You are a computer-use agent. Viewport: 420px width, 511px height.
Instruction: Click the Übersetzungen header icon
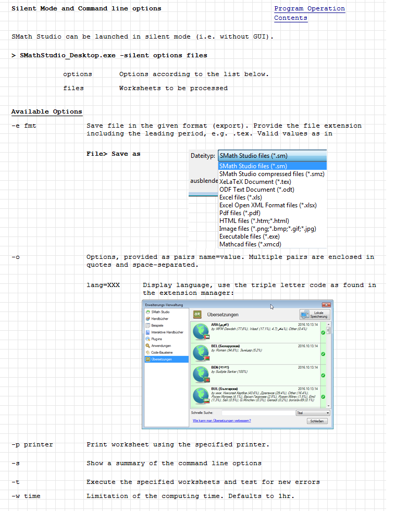pyautogui.click(x=197, y=315)
